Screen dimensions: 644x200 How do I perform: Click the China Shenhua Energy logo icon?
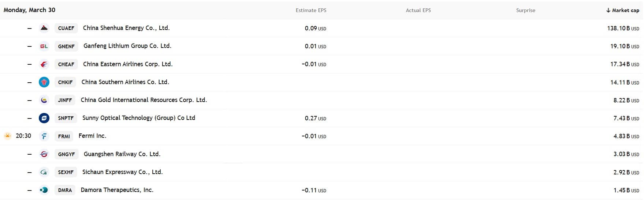coord(44,28)
